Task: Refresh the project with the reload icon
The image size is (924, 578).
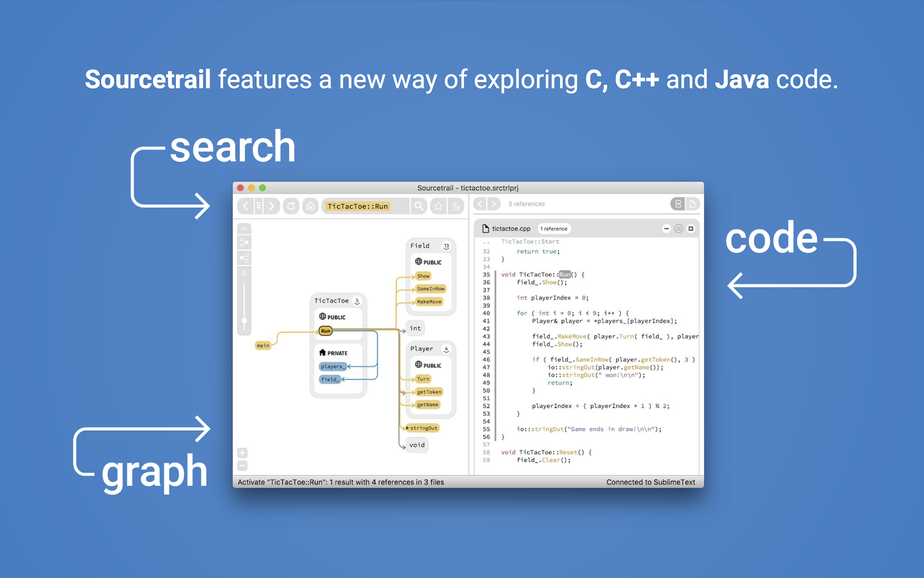Action: (x=291, y=206)
